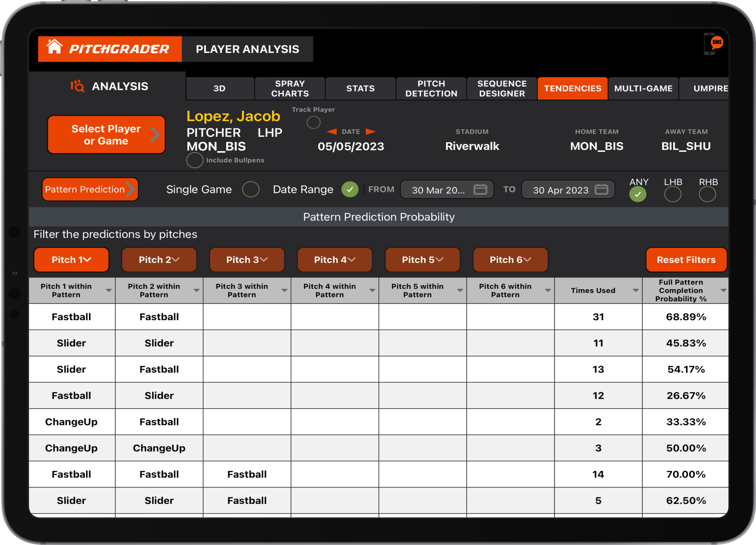Sort the Full Pattern Completion Probability column
The width and height of the screenshot is (756, 545).
(x=723, y=290)
